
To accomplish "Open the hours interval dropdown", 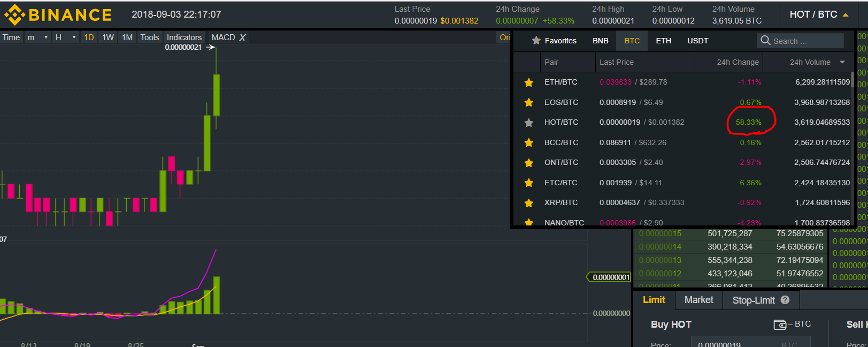I will coord(65,37).
